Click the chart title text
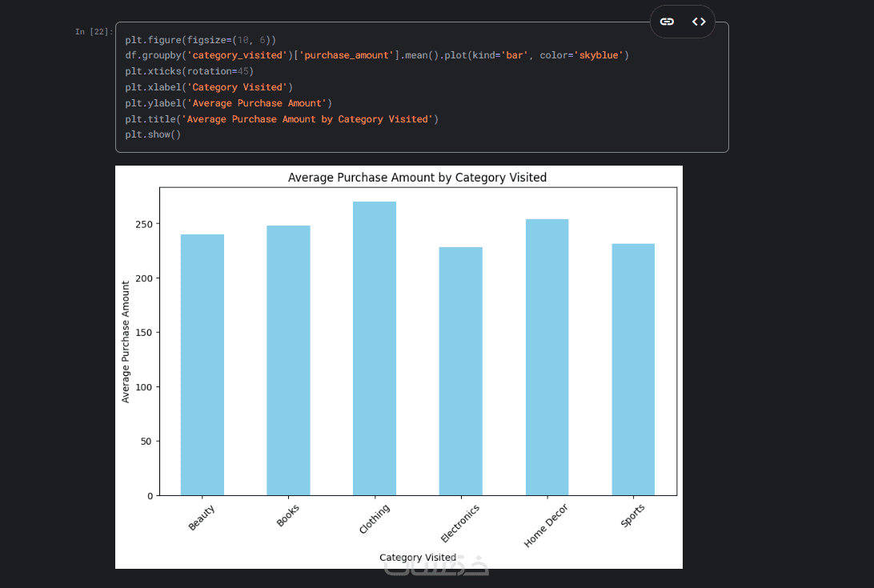This screenshot has height=588, width=874. point(417,178)
